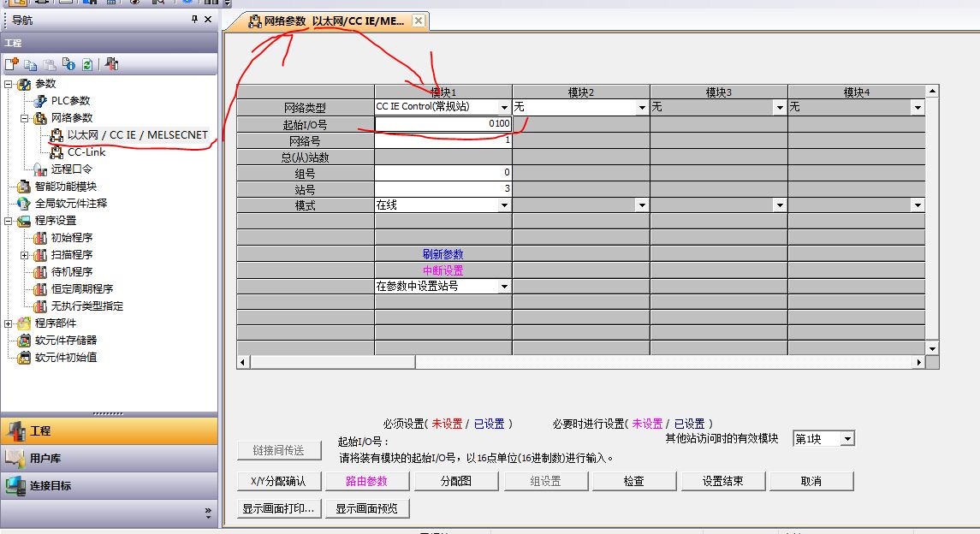Open 软元件存储器 in navigation tree
This screenshot has height=534, width=980.
[x=65, y=340]
